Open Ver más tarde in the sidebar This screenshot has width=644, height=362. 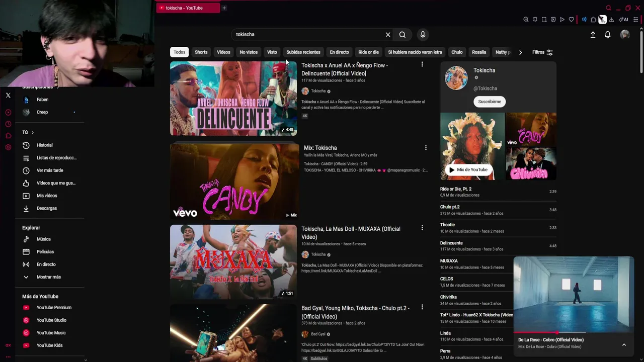click(50, 170)
